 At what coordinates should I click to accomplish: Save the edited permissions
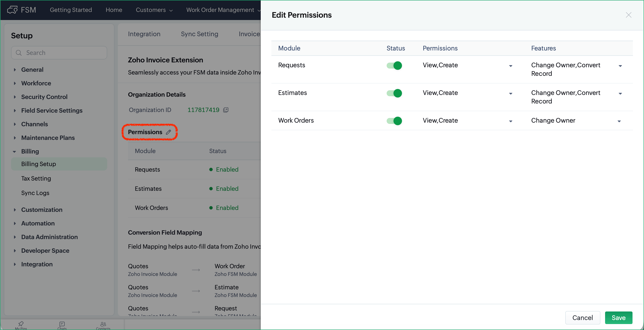(x=618, y=317)
